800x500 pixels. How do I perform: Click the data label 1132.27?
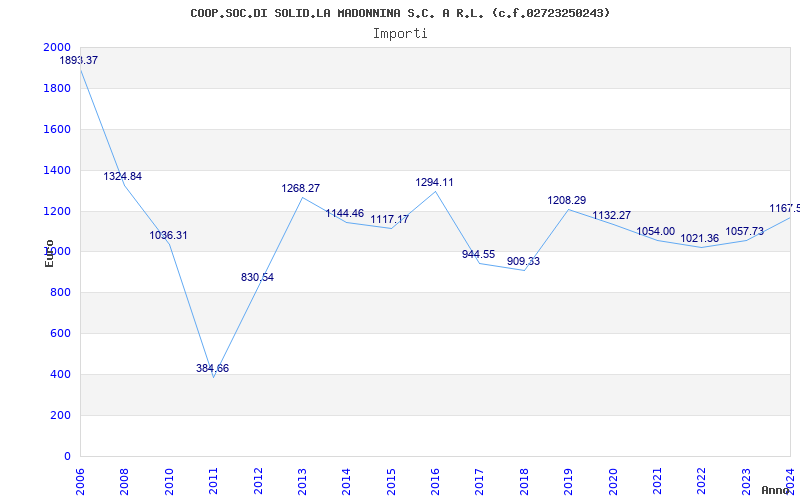(x=611, y=216)
